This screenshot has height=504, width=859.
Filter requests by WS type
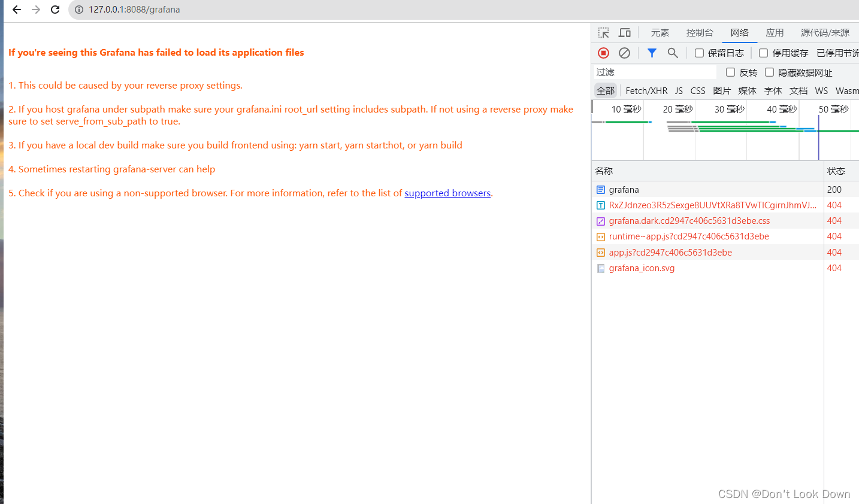pyautogui.click(x=821, y=90)
